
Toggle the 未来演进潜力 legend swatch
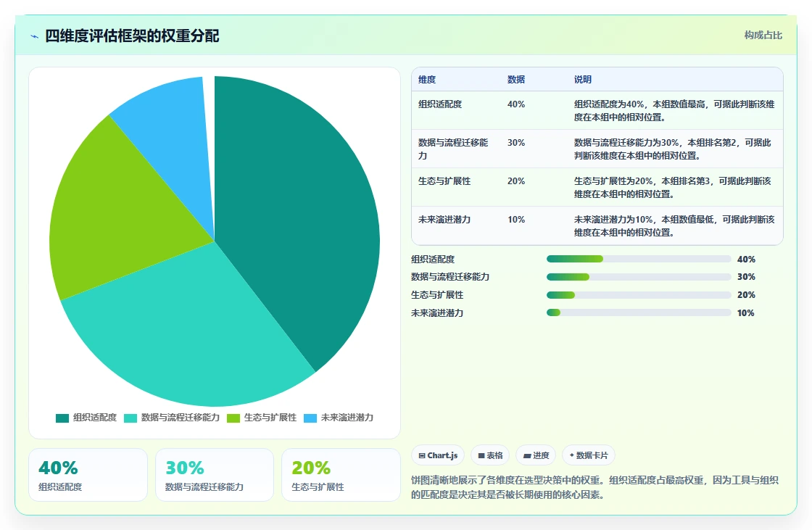310,418
